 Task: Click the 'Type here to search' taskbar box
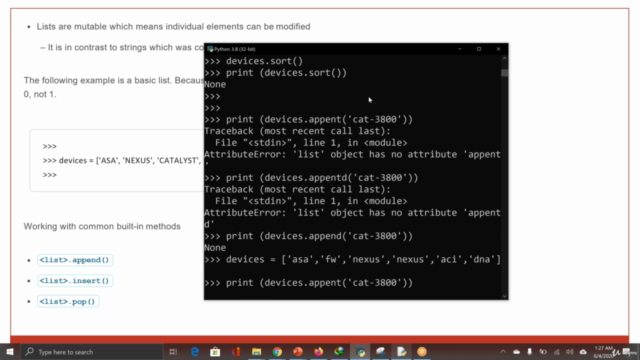pyautogui.click(x=92, y=351)
